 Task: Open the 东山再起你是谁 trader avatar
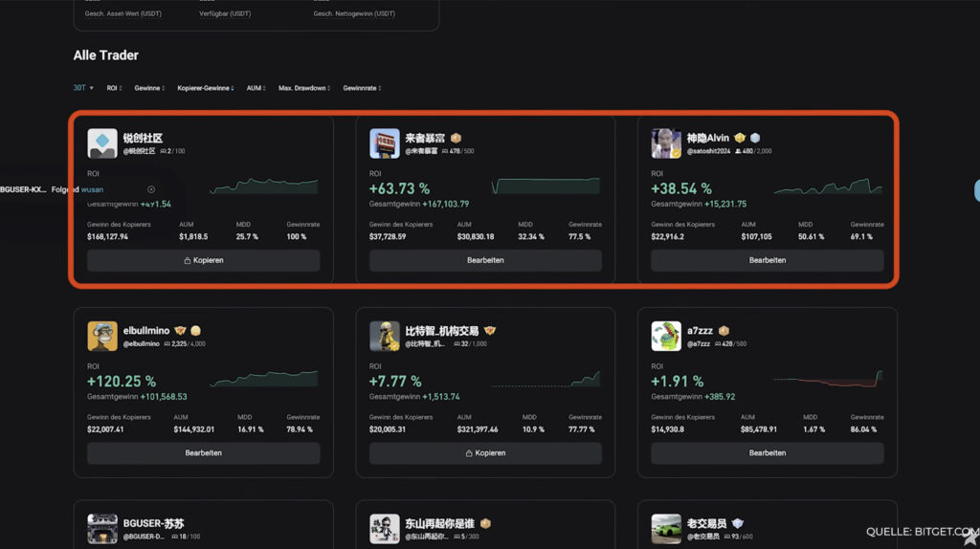pos(385,528)
